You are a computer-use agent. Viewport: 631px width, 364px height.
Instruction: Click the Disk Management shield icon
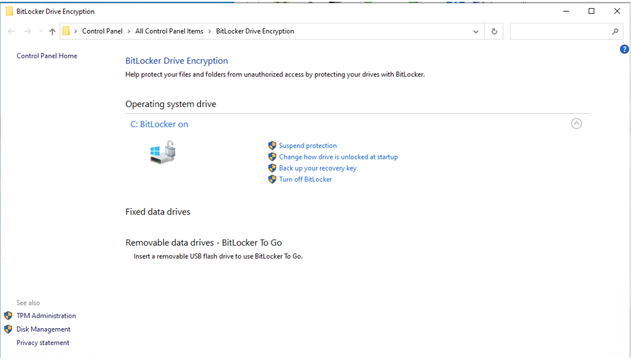(x=8, y=329)
